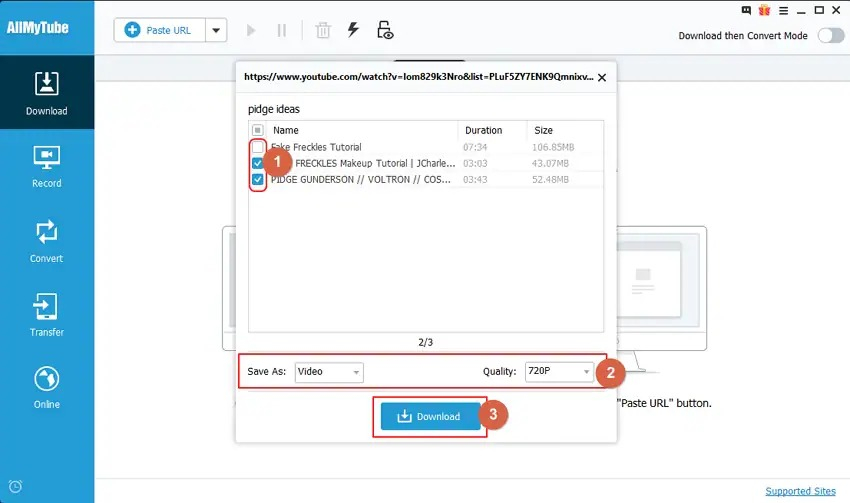Screen dimensions: 850x503
Task: Toggle the select-all checkbox beside Name header
Action: [258, 130]
